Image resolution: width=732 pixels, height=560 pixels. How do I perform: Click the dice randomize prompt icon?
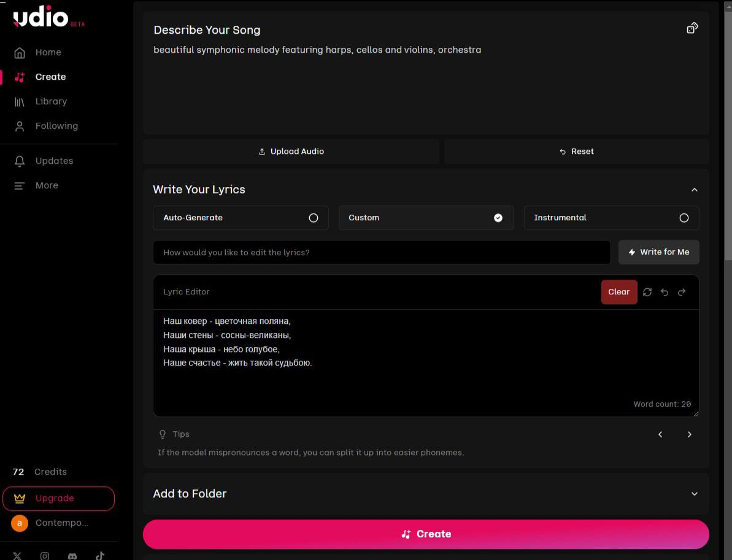[x=692, y=28]
